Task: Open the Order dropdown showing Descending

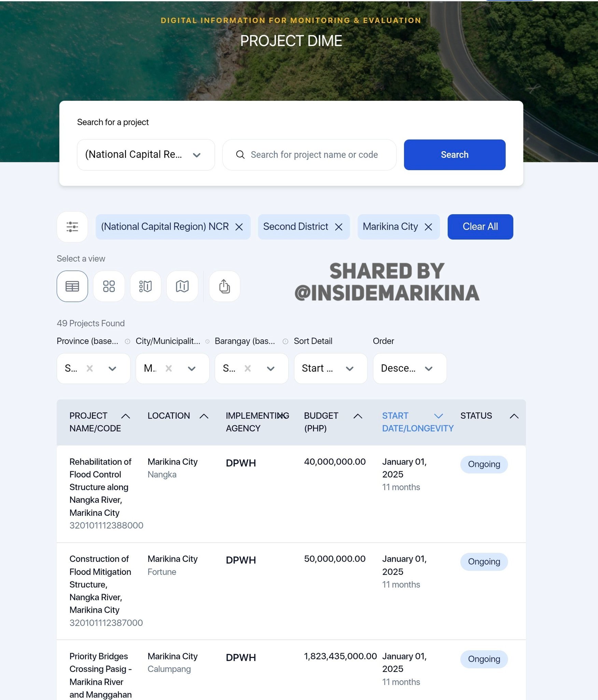Action: [410, 368]
